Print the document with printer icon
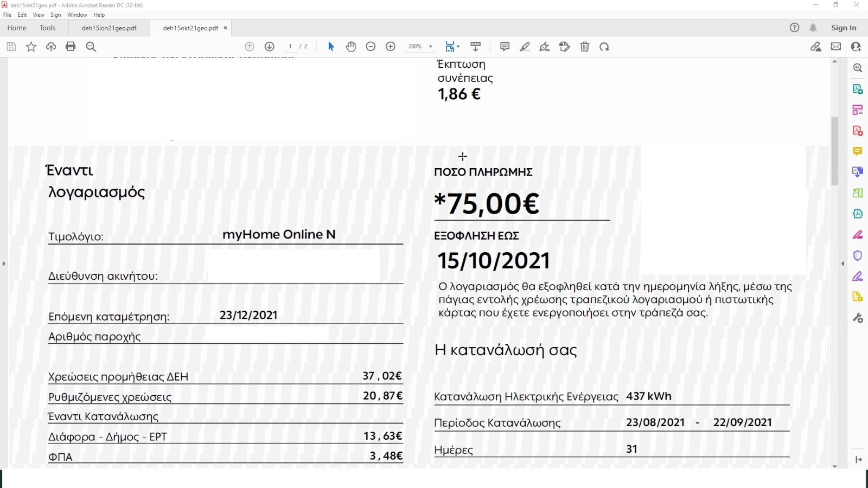The height and width of the screenshot is (488, 868). pos(71,47)
